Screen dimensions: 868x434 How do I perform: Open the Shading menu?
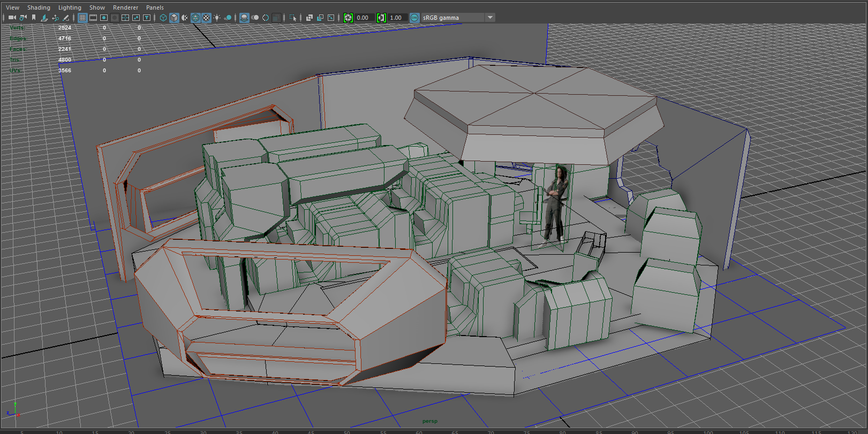pos(39,7)
